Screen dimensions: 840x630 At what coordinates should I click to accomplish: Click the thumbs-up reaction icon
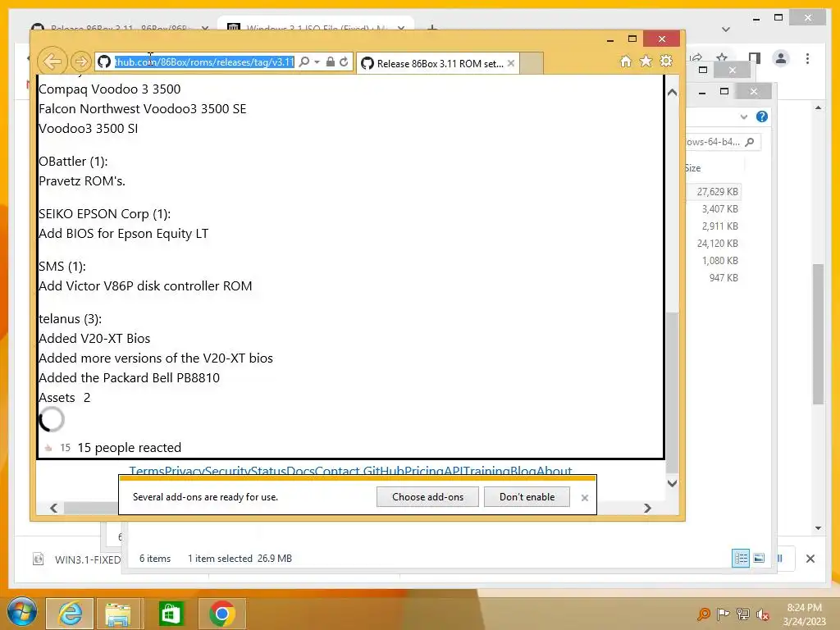coord(48,448)
